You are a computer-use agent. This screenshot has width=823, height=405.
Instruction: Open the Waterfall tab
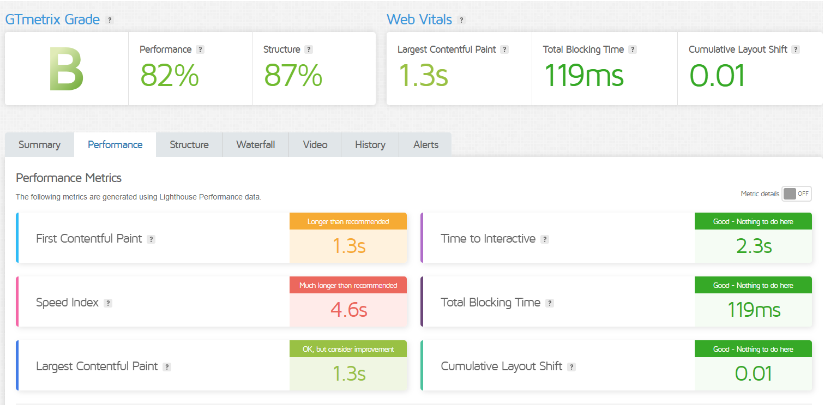(256, 145)
